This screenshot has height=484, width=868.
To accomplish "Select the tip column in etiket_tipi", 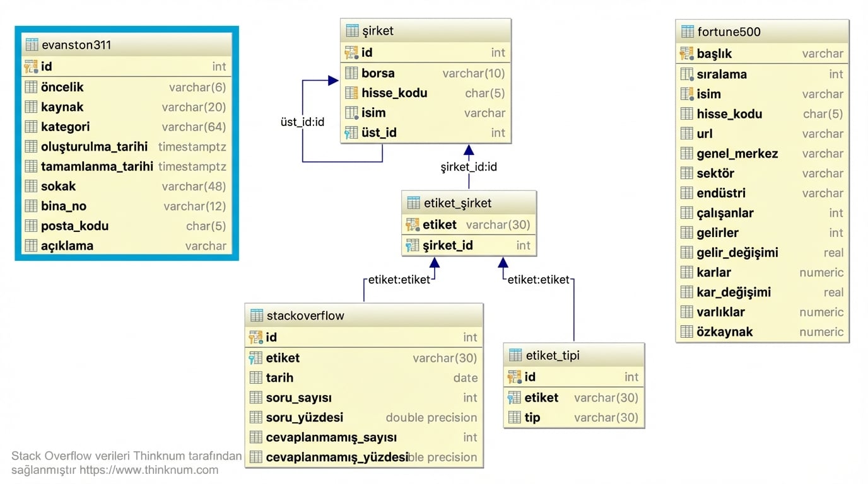I will click(x=574, y=418).
